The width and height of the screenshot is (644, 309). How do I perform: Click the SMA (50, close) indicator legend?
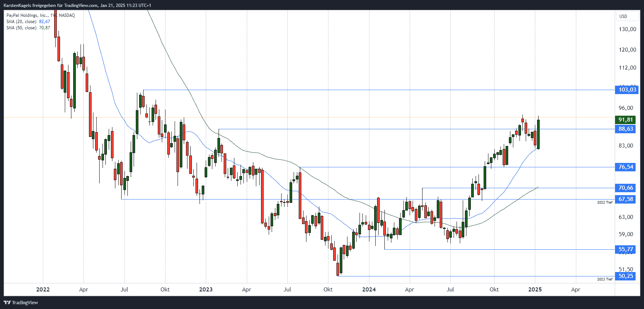(x=28, y=28)
